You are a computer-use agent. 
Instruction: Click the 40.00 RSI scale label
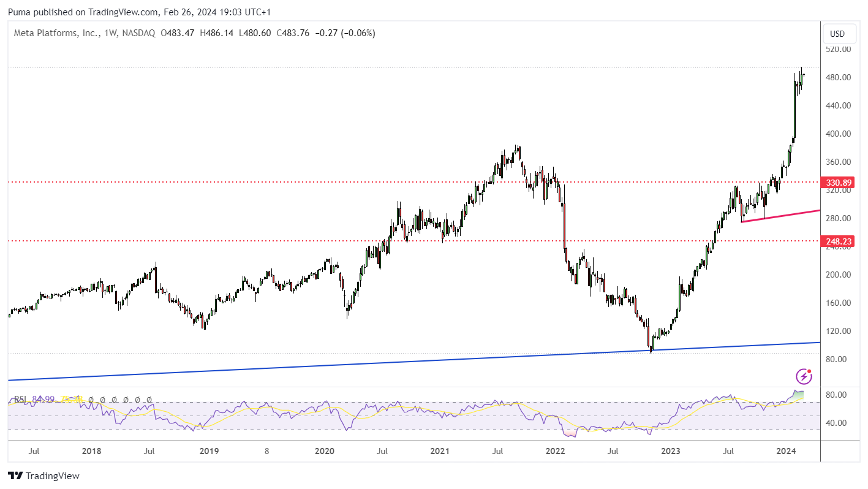pyautogui.click(x=836, y=423)
